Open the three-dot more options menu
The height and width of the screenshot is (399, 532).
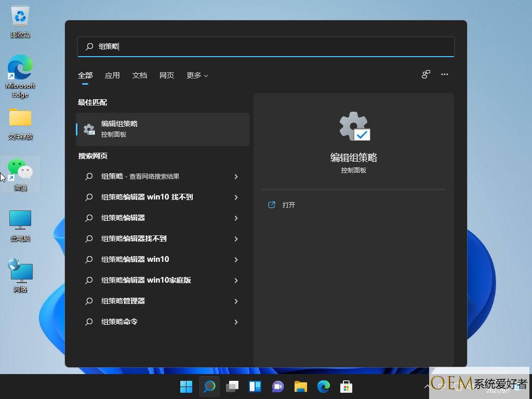(x=445, y=75)
